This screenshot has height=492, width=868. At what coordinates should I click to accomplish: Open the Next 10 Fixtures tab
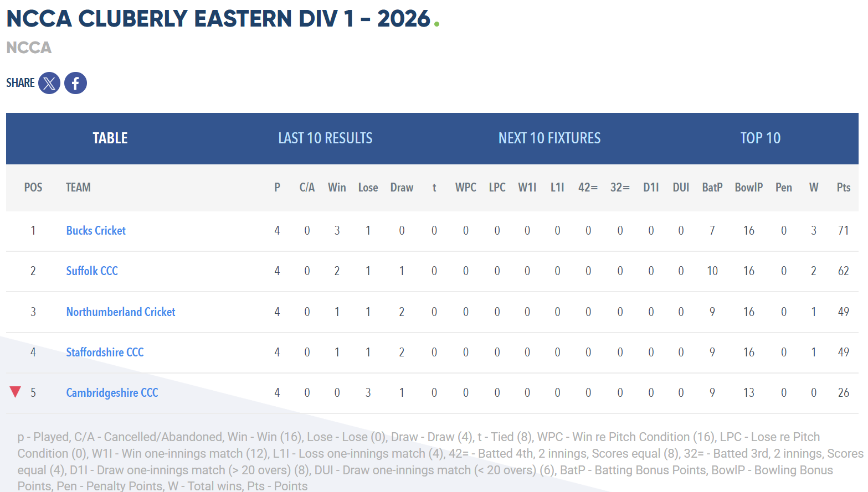[549, 138]
